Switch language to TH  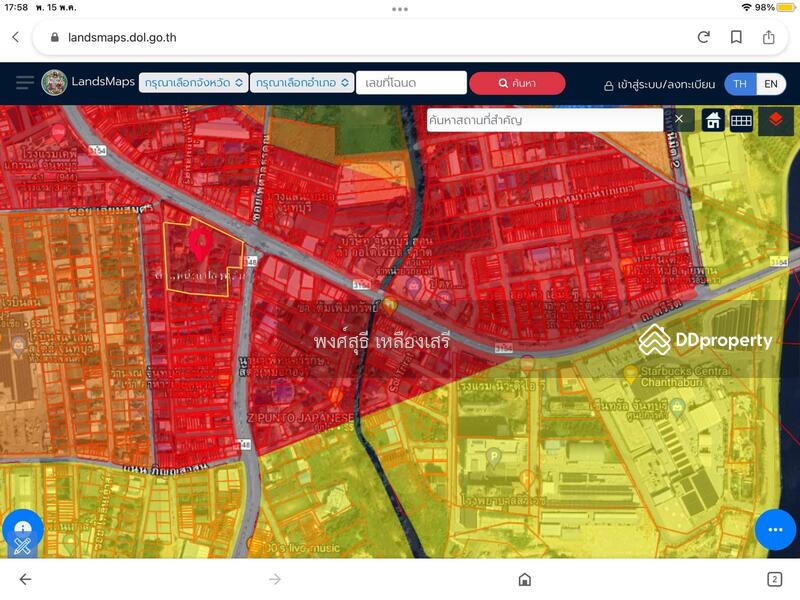pyautogui.click(x=740, y=84)
